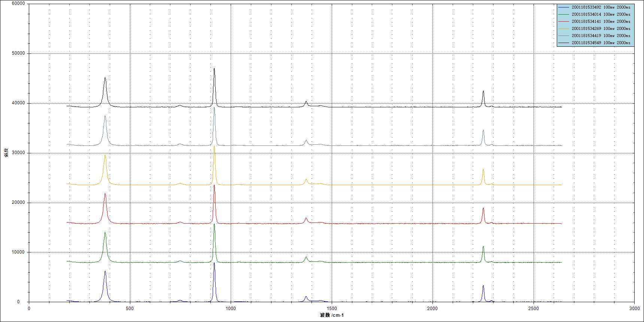Screen dimensions: 644x322
Task: Click the 3000 label on x-axis
Action: (634, 309)
